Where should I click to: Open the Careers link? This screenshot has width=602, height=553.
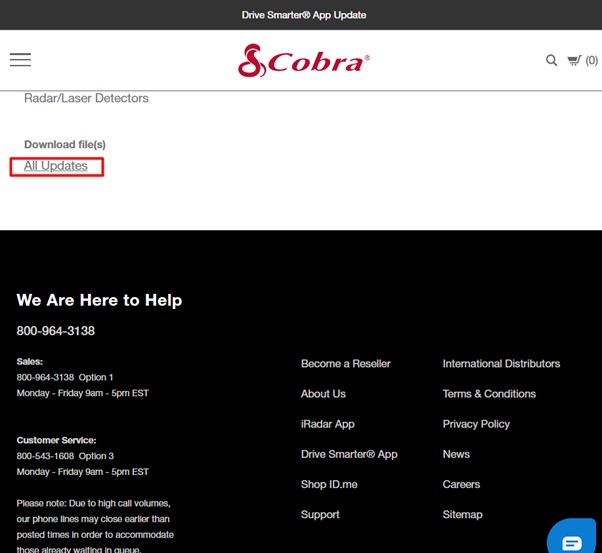click(x=461, y=485)
